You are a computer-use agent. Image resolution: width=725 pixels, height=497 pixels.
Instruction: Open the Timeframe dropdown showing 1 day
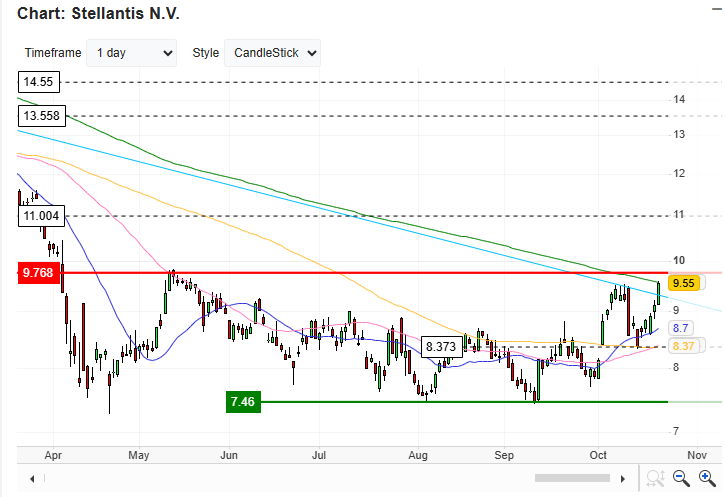(x=131, y=53)
